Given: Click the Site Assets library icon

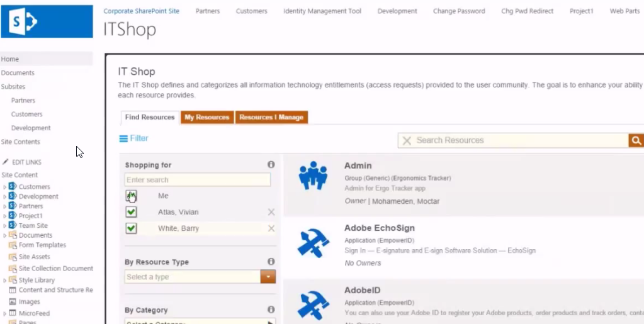Looking at the screenshot, I should point(13,257).
